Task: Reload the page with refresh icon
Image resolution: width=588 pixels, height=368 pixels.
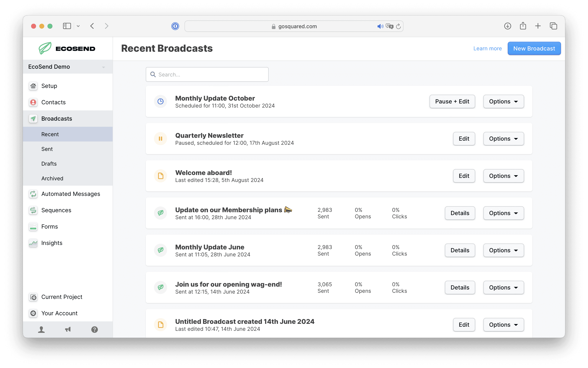Action: click(398, 26)
